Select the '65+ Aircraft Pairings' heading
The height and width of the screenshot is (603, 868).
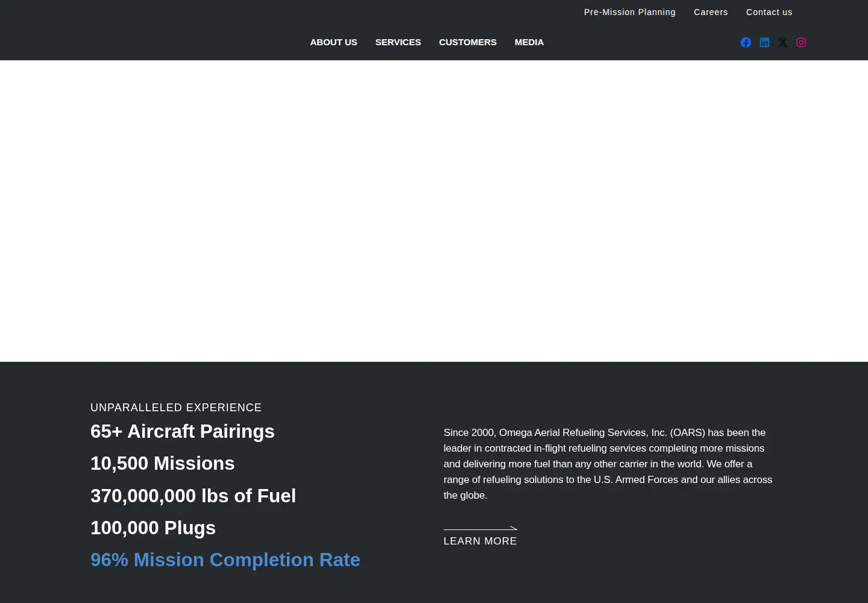(x=183, y=431)
